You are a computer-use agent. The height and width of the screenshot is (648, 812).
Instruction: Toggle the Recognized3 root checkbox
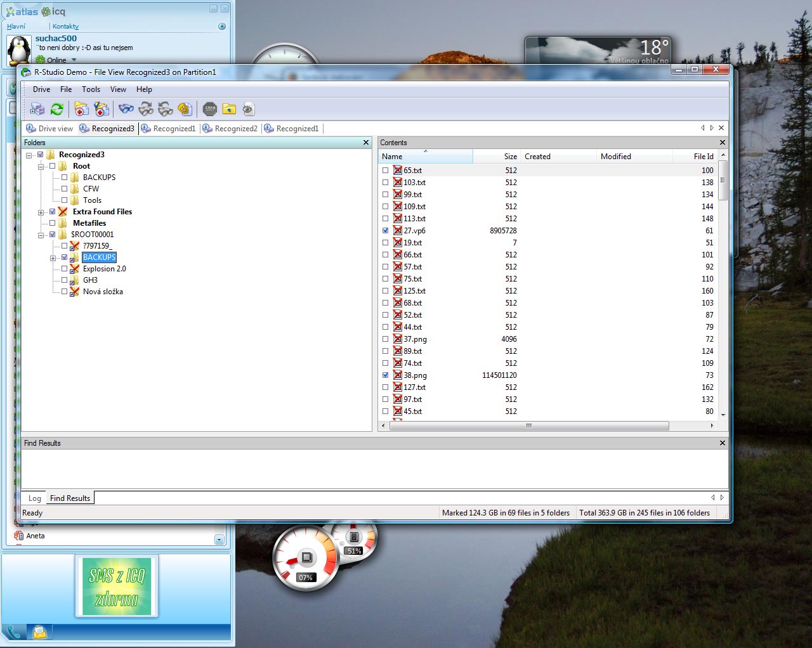coord(41,155)
